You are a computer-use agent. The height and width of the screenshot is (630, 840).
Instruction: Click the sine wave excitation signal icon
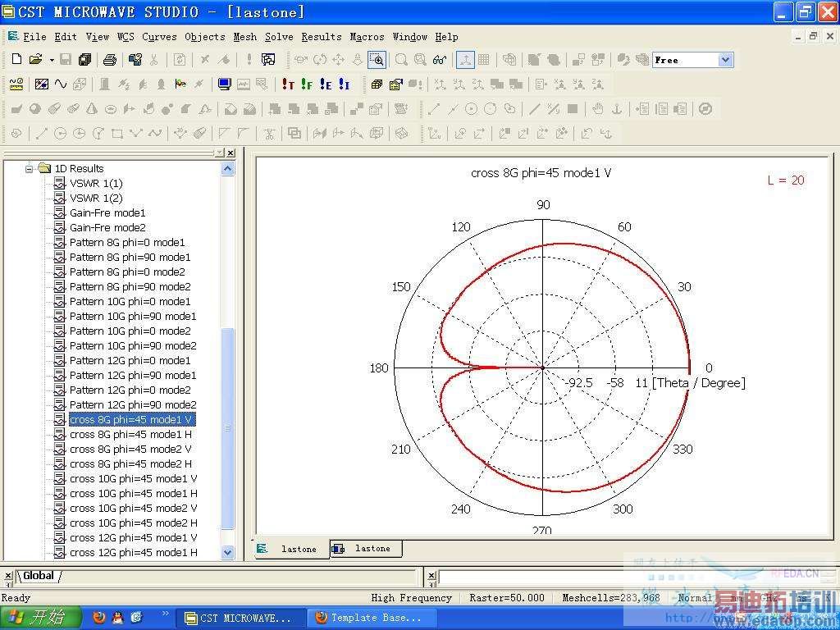click(x=61, y=84)
